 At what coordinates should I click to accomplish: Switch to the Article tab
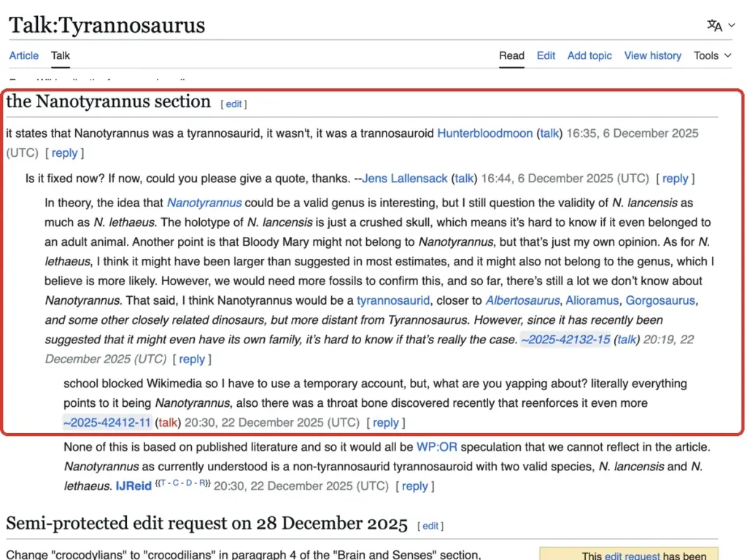(24, 55)
